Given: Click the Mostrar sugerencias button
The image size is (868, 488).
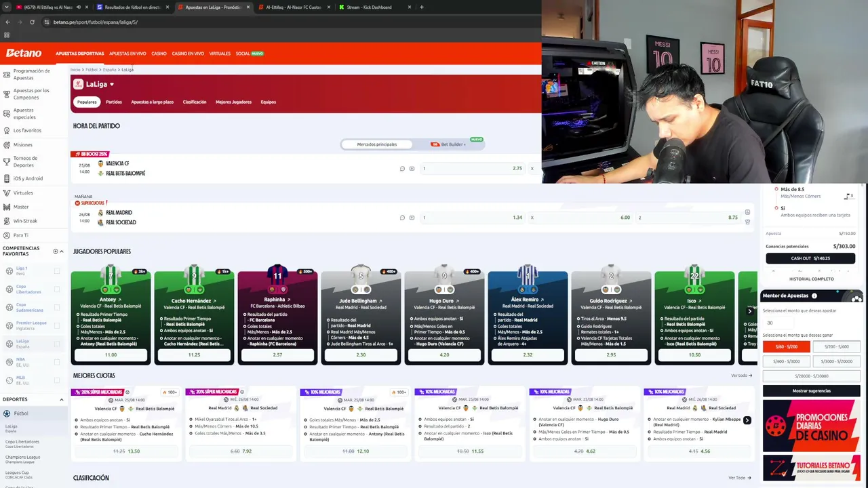Looking at the screenshot, I should pos(811,391).
